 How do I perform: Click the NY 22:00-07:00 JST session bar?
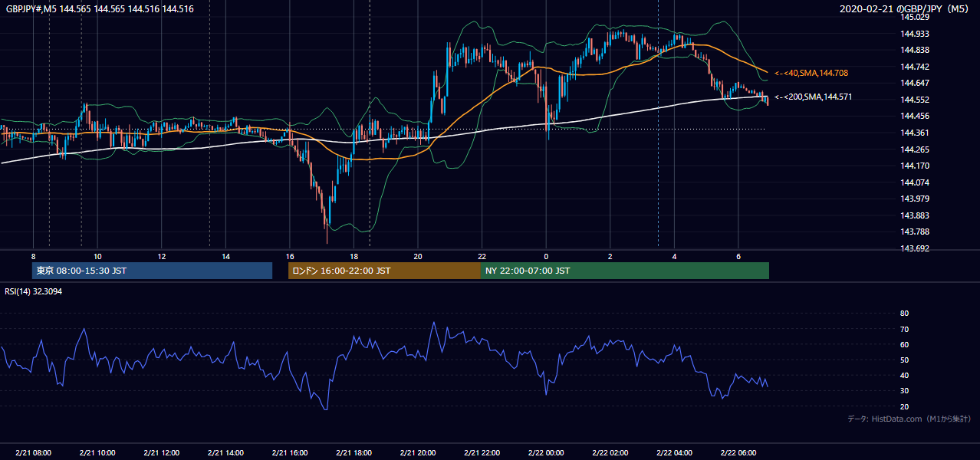click(625, 271)
